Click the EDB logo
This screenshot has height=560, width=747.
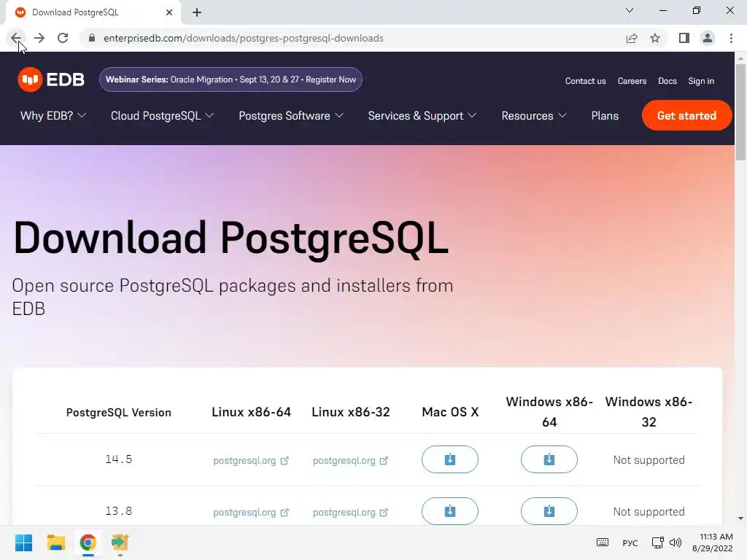tap(51, 79)
